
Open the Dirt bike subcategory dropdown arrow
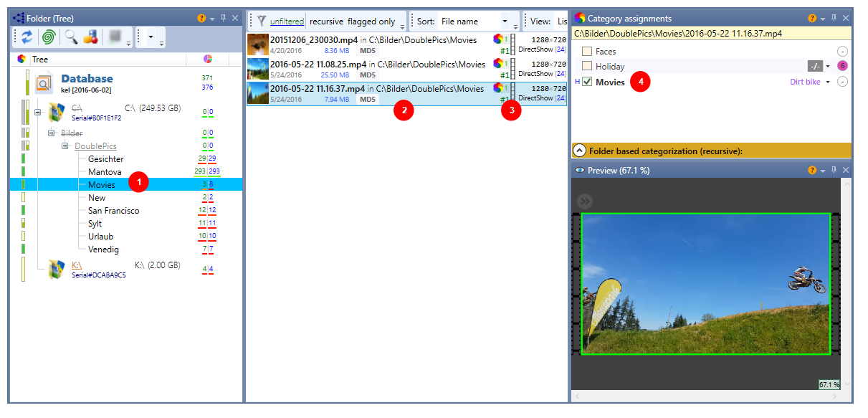(827, 82)
